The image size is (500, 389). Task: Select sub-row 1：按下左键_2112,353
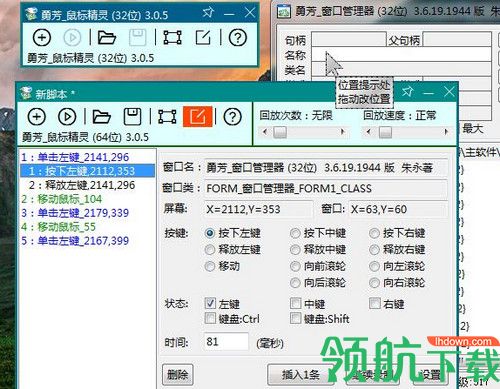tap(87, 171)
